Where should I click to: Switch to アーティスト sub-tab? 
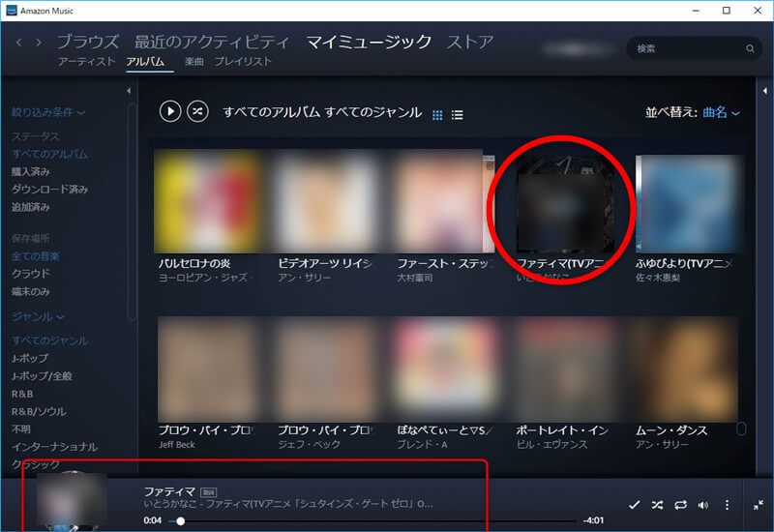[86, 62]
